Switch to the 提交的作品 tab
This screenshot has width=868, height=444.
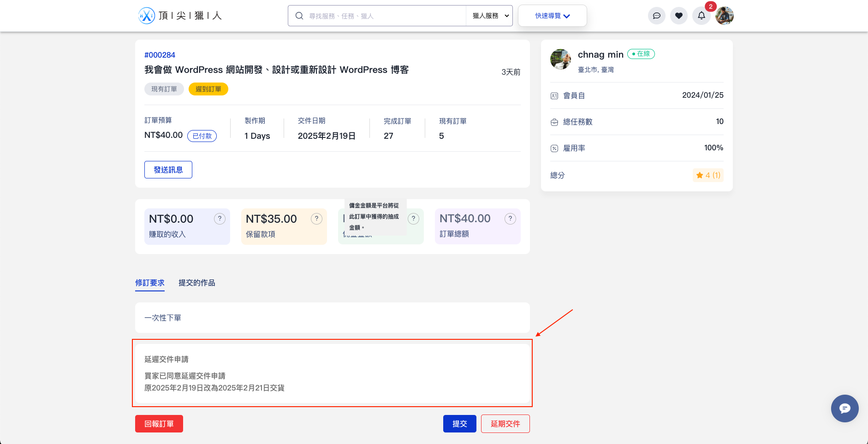(196, 283)
